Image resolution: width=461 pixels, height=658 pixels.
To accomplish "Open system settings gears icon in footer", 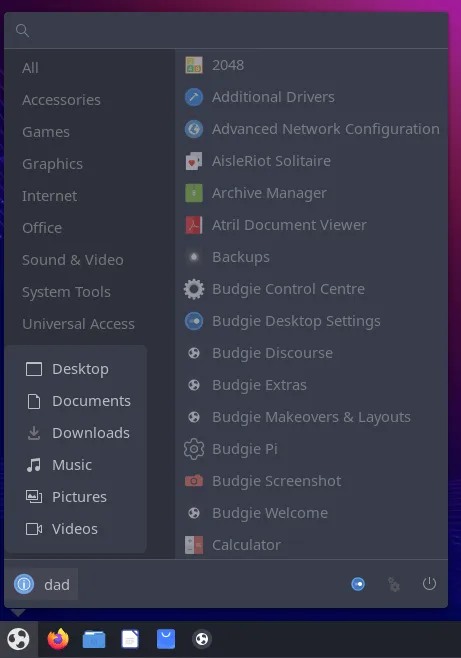I will [393, 584].
